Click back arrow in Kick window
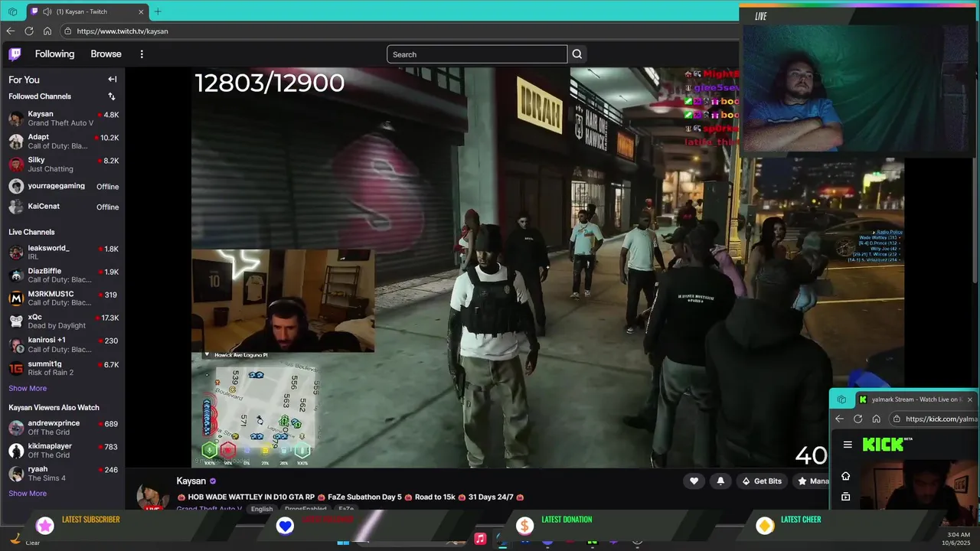 click(x=839, y=419)
